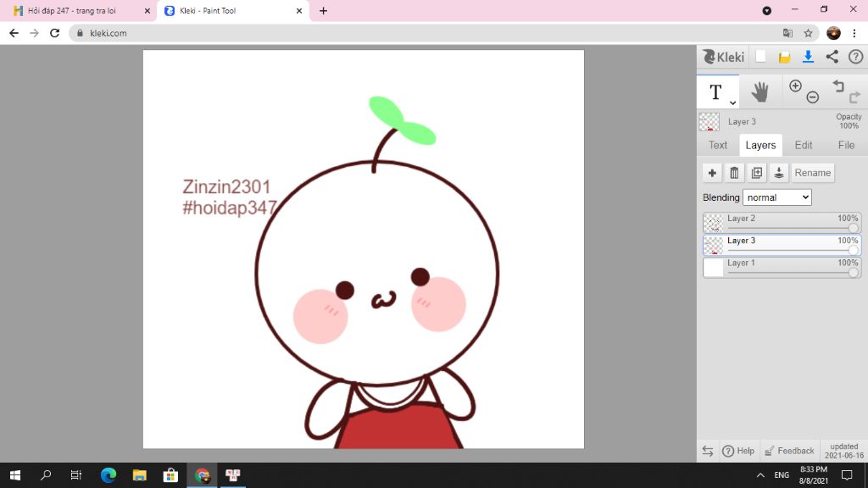Download the image with blue arrow
868x488 pixels.
808,57
